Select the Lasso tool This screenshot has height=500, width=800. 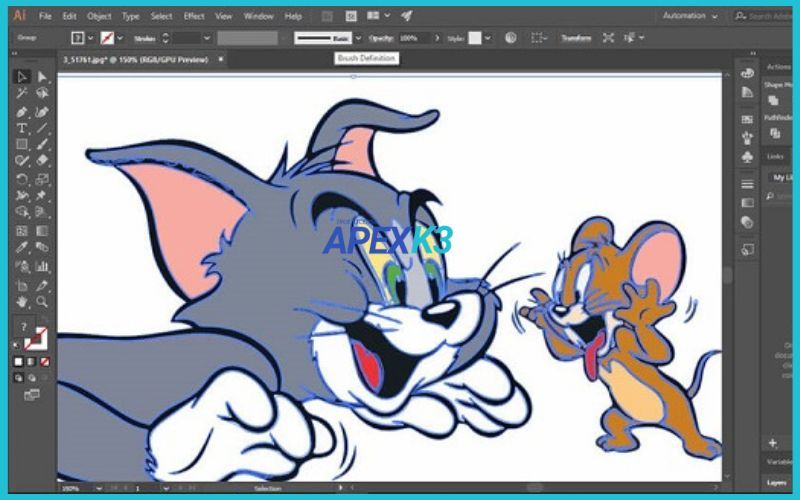(x=42, y=93)
